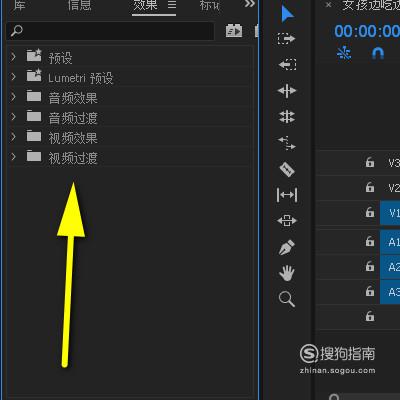Toggle lock on track A3
The width and height of the screenshot is (400, 400).
(370, 292)
